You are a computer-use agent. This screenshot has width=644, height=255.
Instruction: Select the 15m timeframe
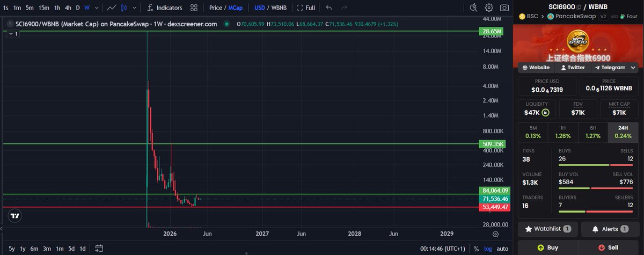(43, 8)
